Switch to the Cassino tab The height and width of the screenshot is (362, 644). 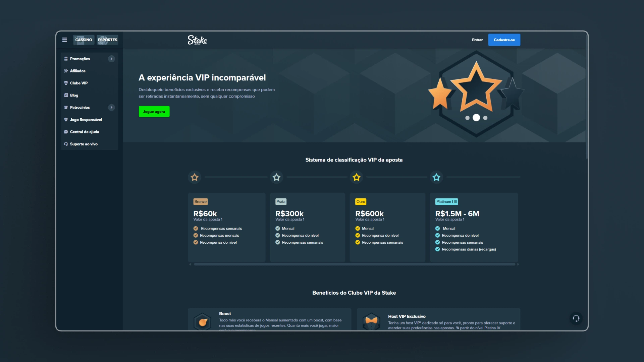84,40
